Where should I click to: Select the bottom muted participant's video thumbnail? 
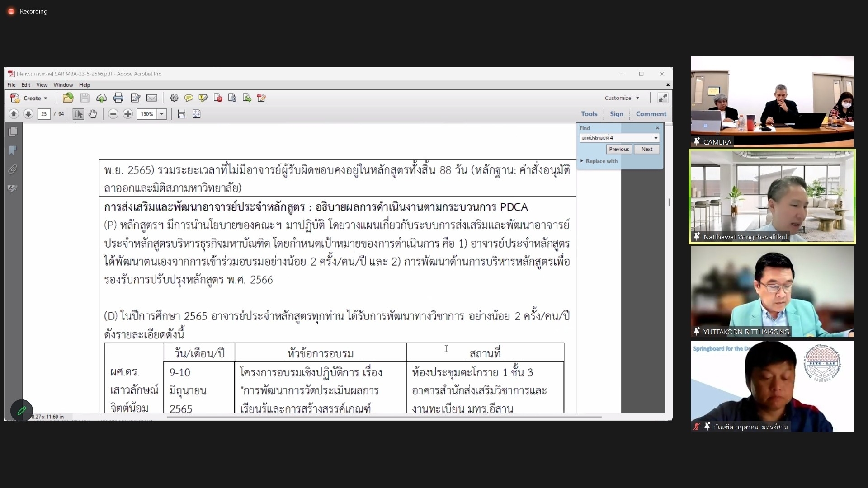pos(772,386)
